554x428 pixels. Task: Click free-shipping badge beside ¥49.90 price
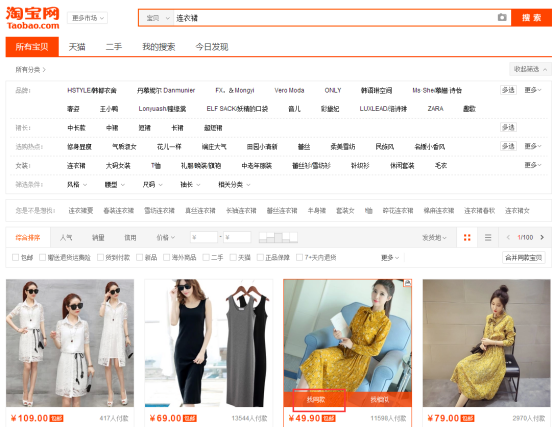(x=329, y=419)
